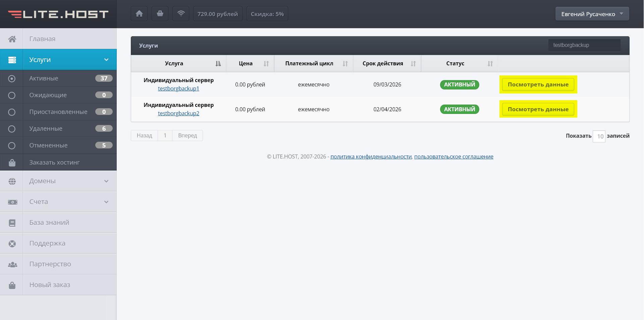The width and height of the screenshot is (644, 320).
Task: Click the services search field
Action: [584, 45]
